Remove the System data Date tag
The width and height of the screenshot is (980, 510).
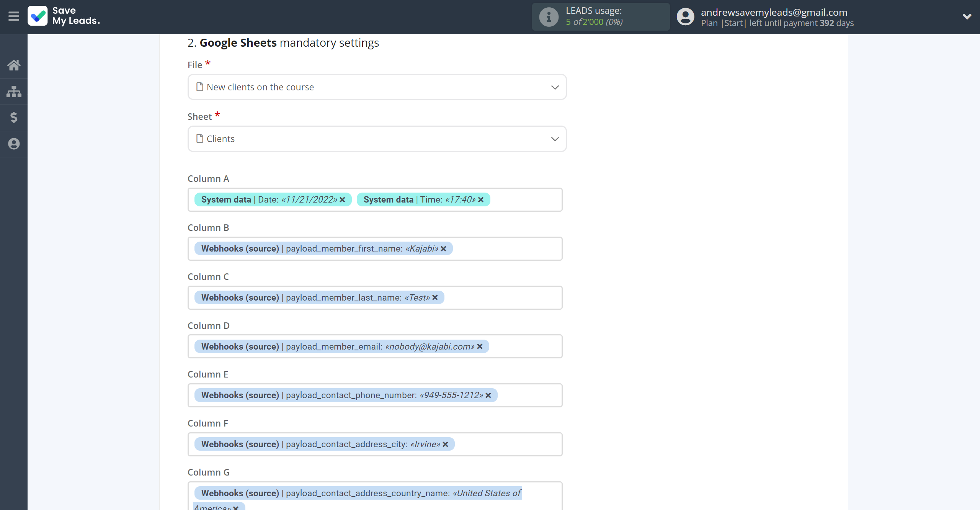pyautogui.click(x=343, y=200)
